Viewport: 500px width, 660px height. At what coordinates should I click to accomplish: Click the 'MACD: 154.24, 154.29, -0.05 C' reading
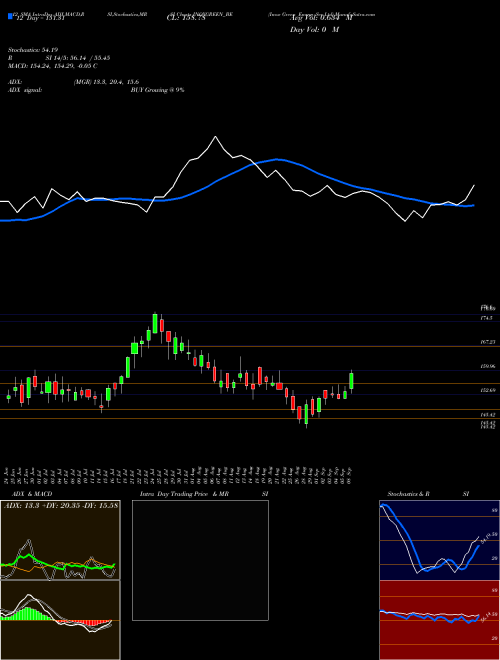pyautogui.click(x=53, y=66)
